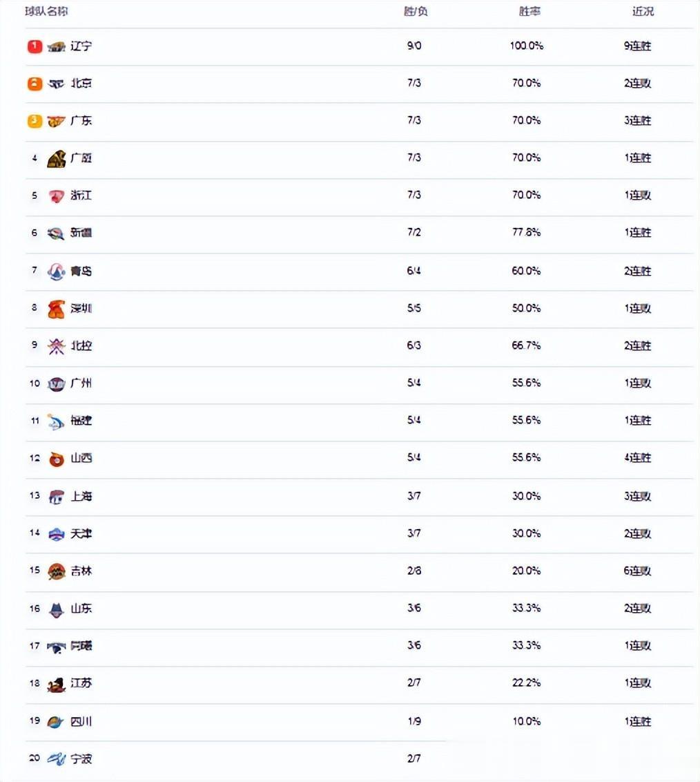Select Liaoning's 9连胜 streak cell
This screenshot has width=700, height=782.
(638, 46)
